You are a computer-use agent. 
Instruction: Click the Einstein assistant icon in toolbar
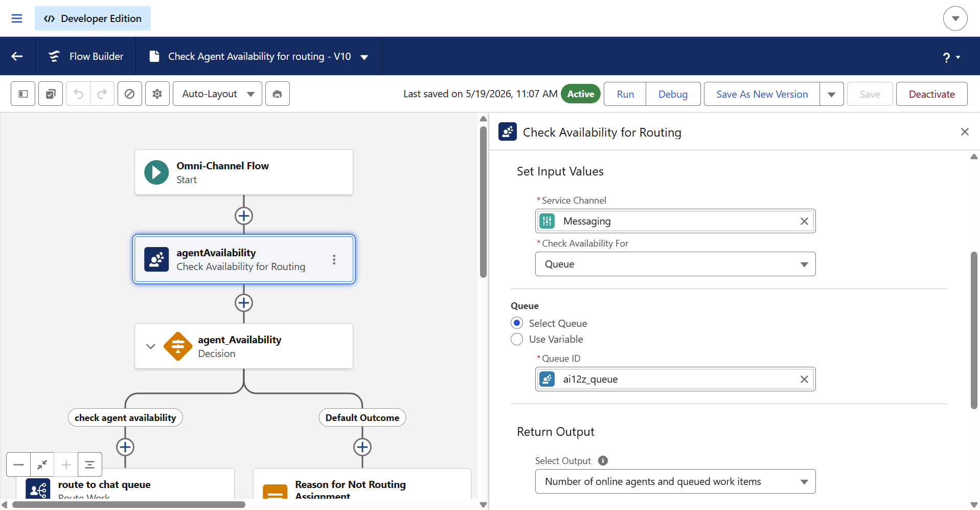[277, 94]
